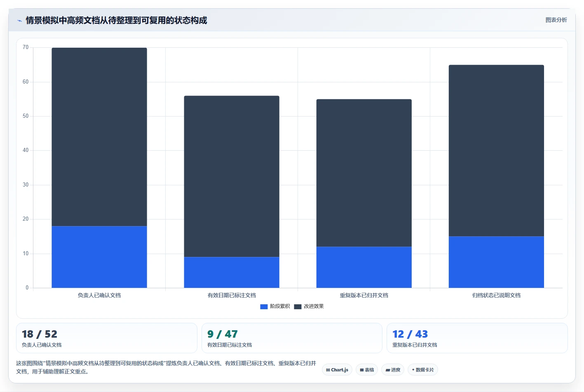Screen dimensions: 584x392
Task: Click the dark segment of the 重复版本已归并文档 bar
Action: tap(364, 173)
